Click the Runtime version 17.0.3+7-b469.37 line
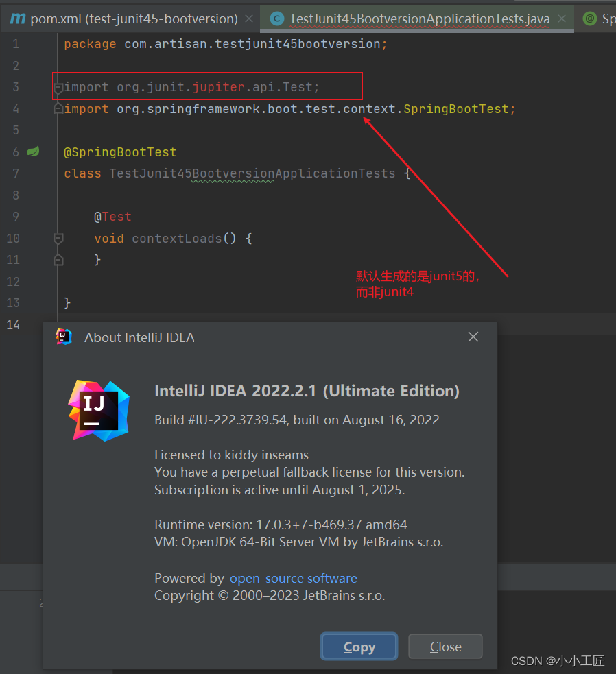Image resolution: width=616 pixels, height=674 pixels. pyautogui.click(x=281, y=525)
